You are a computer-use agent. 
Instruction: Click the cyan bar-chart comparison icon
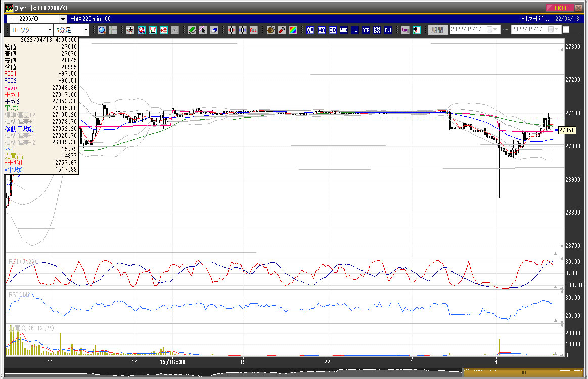pos(153,30)
